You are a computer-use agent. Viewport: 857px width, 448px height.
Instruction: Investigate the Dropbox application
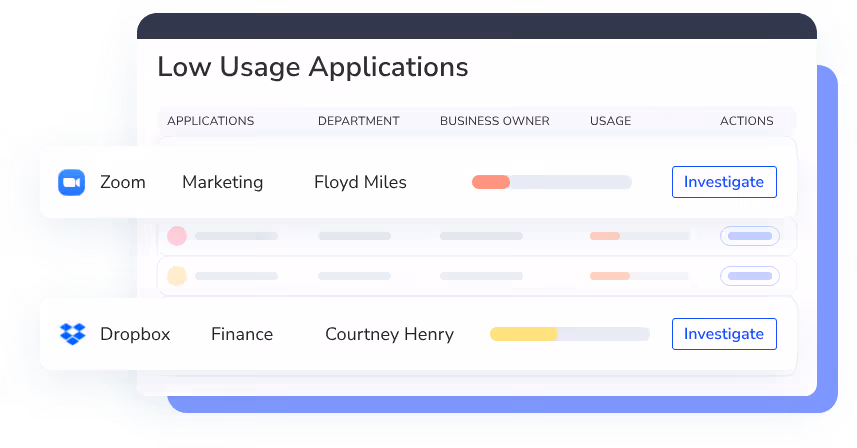coord(724,334)
